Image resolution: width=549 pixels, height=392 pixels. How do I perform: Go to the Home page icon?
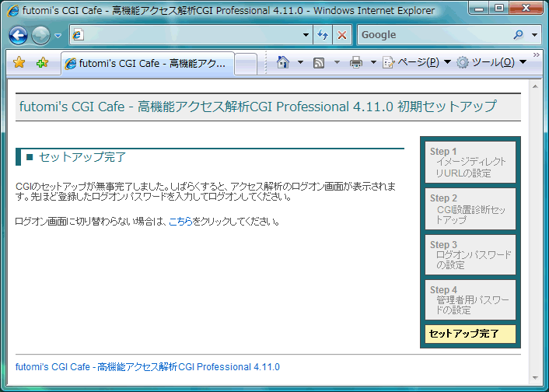[x=283, y=63]
